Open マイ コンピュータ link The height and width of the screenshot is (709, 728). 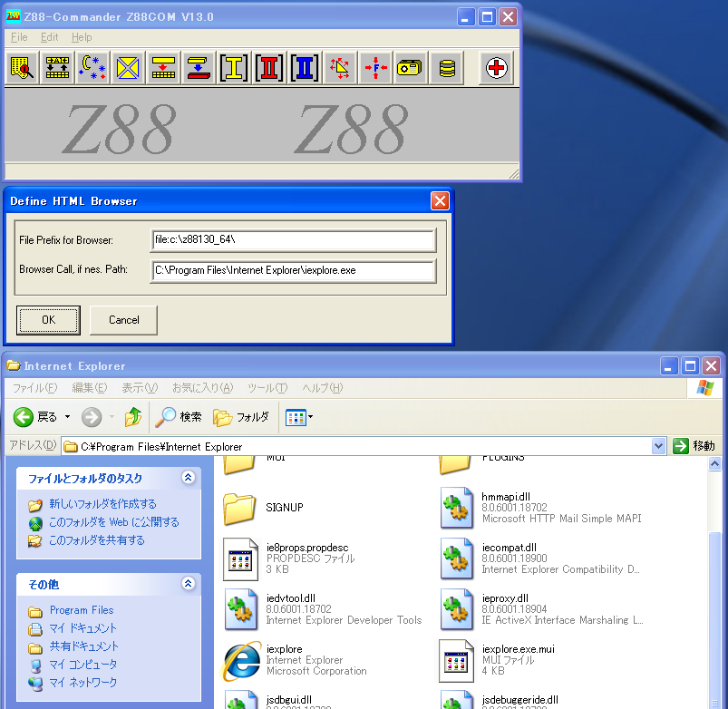(83, 665)
